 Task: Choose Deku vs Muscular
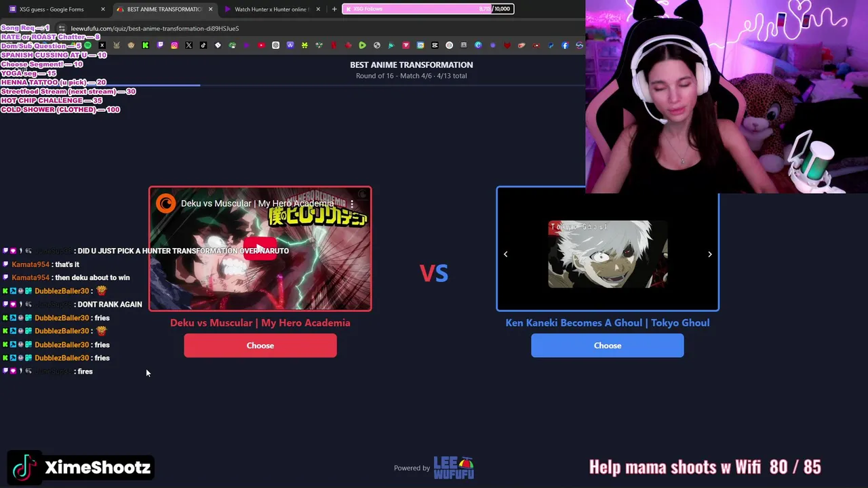(260, 346)
